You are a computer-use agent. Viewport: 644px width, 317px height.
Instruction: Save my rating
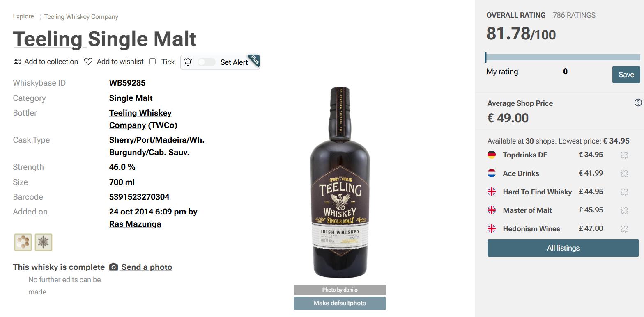click(x=626, y=75)
